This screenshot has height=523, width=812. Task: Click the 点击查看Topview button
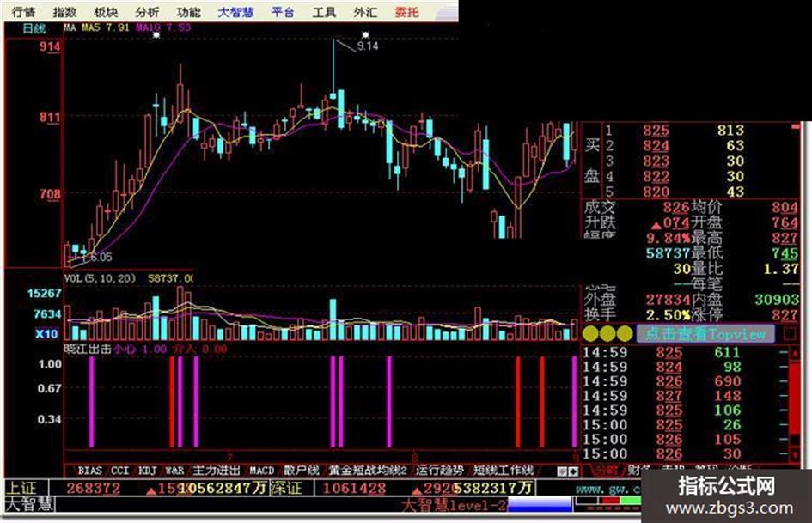[x=705, y=333]
